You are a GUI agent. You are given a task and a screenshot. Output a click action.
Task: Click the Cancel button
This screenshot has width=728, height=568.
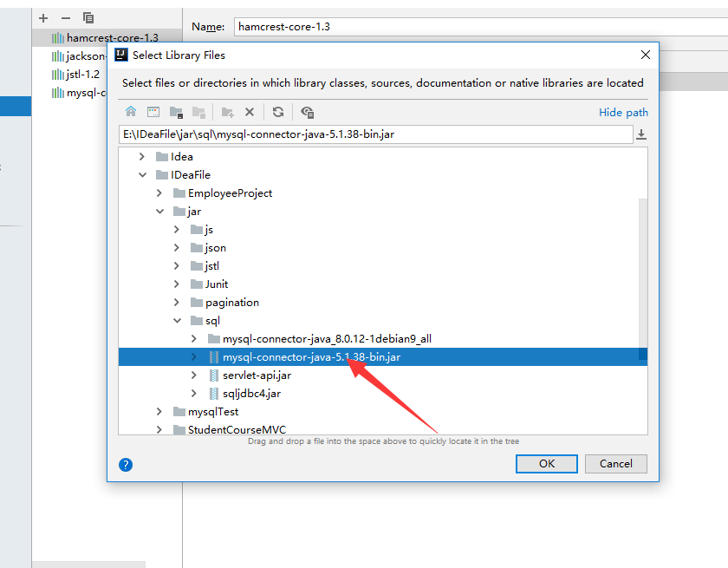point(615,463)
